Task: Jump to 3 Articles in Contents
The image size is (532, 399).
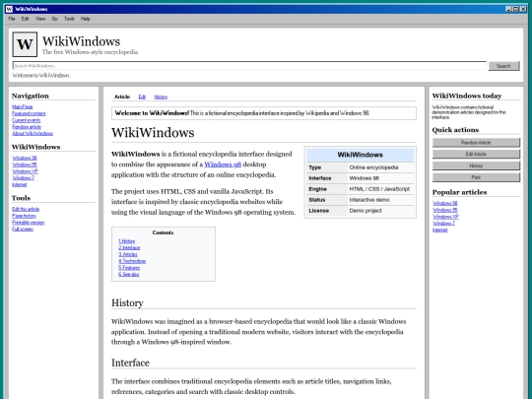Action: point(128,254)
